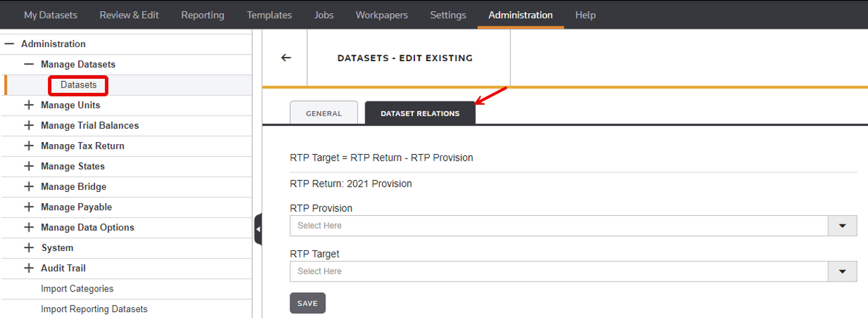Open the RTP Provision dropdown arrow
The image size is (868, 318).
tap(842, 226)
